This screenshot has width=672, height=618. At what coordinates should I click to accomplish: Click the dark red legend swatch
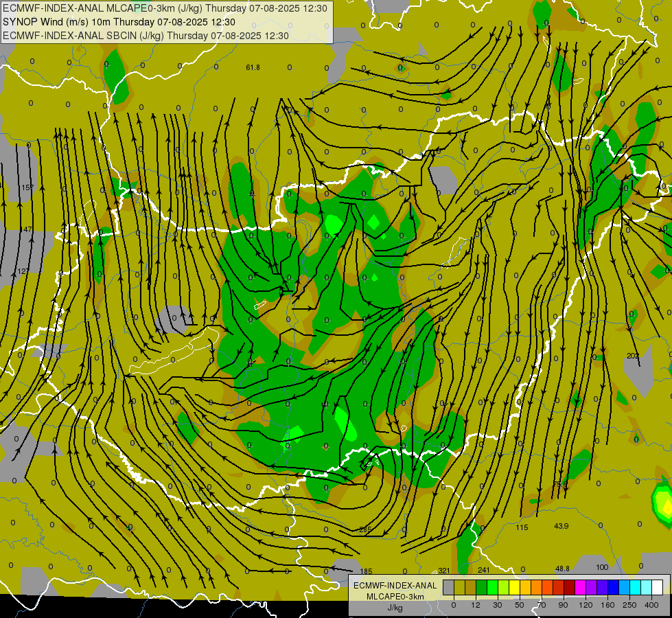pos(570,587)
